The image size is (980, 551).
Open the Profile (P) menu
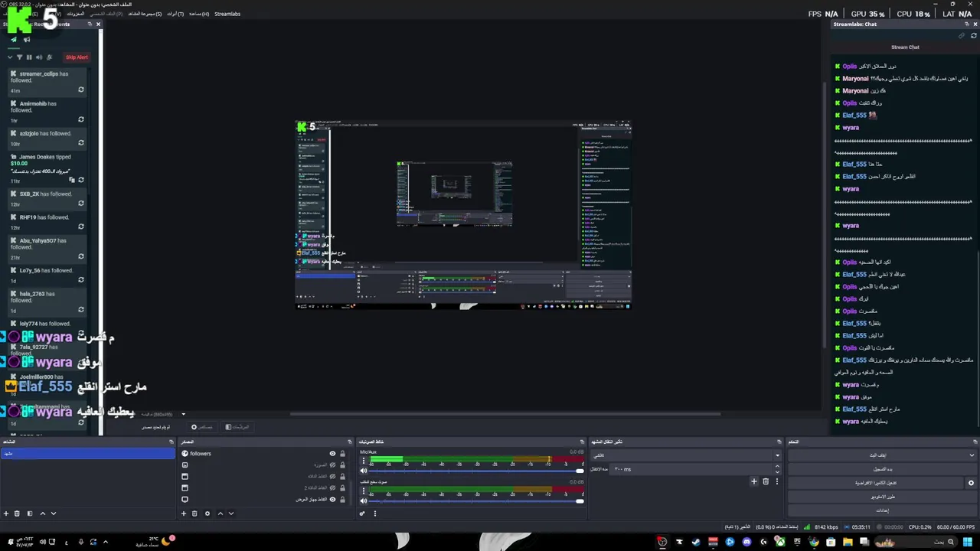pos(106,14)
